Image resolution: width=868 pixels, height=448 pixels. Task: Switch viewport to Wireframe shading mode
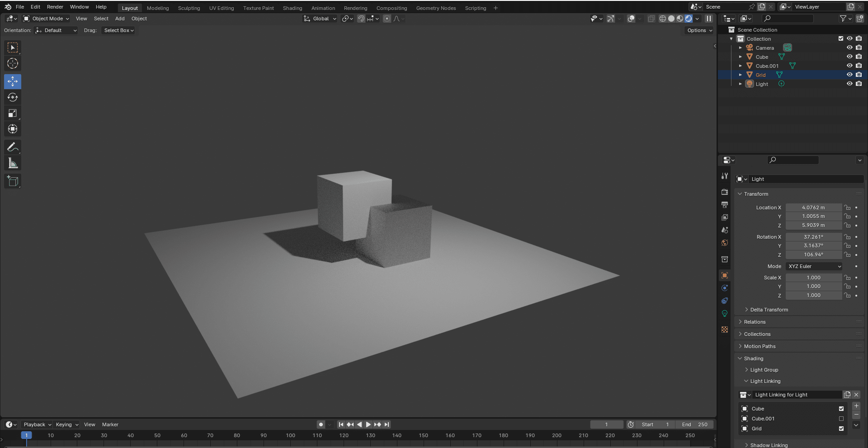662,19
